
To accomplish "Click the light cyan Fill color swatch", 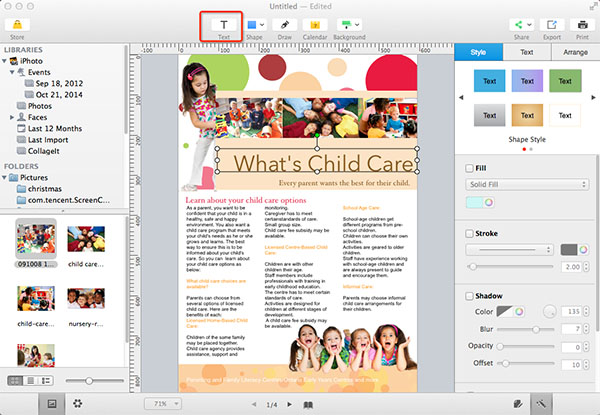I will pyautogui.click(x=474, y=202).
